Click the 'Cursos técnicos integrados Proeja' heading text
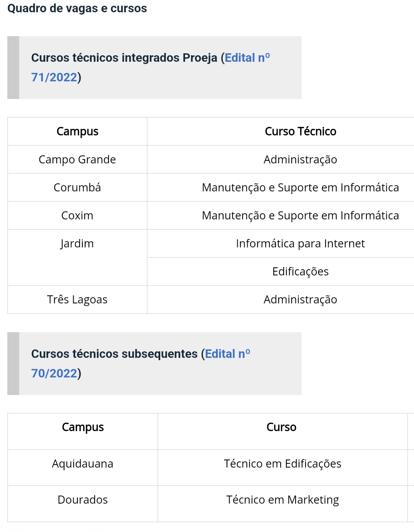This screenshot has width=414, height=532. [124, 58]
